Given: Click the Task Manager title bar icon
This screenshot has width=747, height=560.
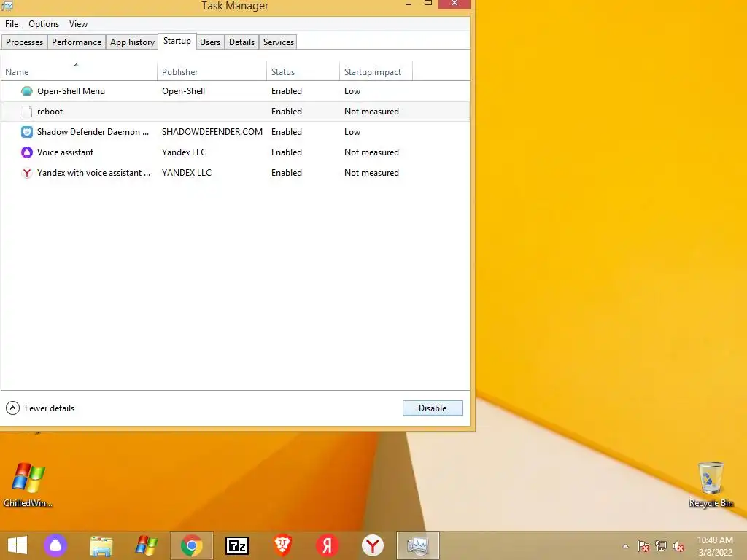Looking at the screenshot, I should (x=7, y=6).
